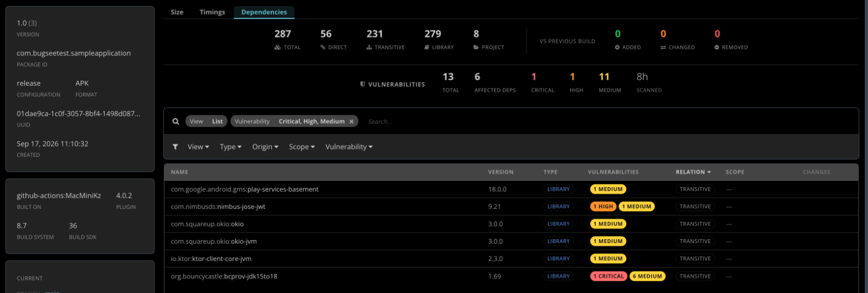Click the 56 direct count
This screenshot has height=293, width=868.
(326, 34)
